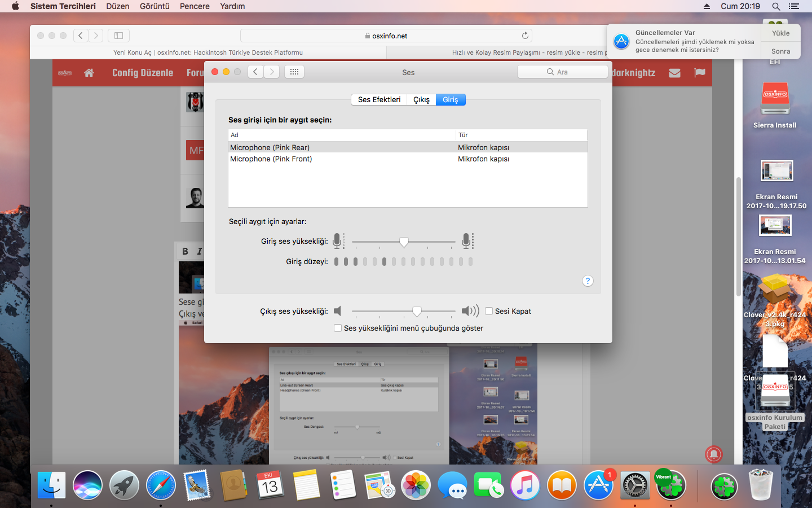The image size is (812, 508).
Task: Open the osxinfo home icon
Action: (x=89, y=73)
